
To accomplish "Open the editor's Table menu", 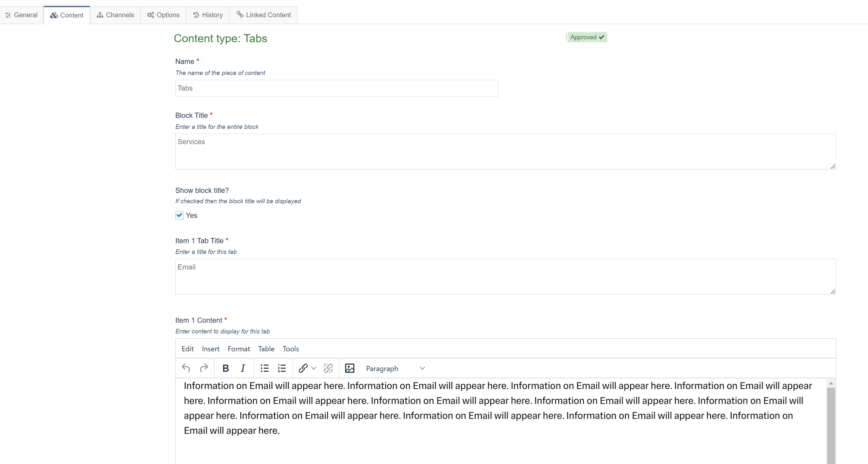I will pyautogui.click(x=266, y=349).
